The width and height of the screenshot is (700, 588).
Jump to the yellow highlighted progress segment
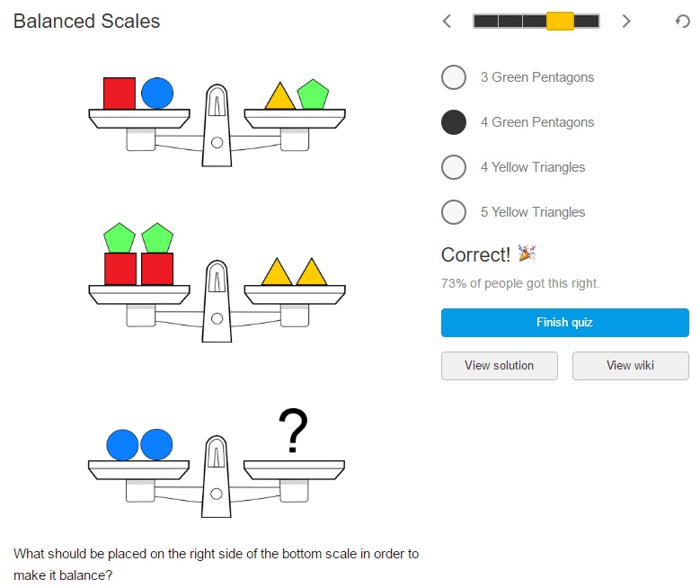560,21
